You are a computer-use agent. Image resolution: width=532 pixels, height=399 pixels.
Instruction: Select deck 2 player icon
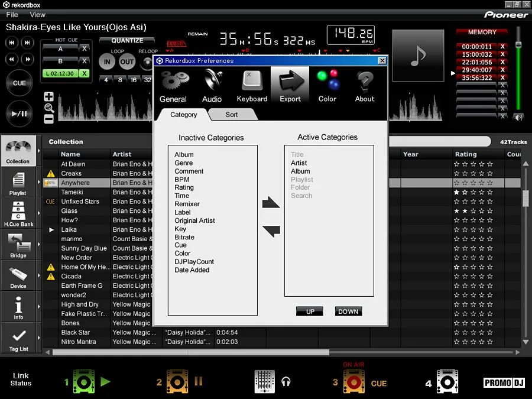176,382
